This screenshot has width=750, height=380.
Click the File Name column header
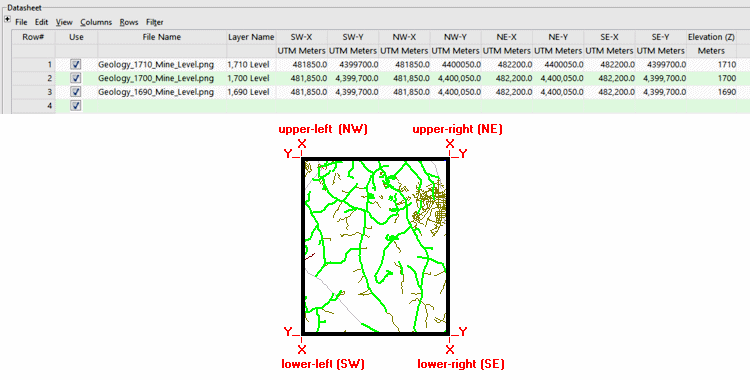pyautogui.click(x=162, y=37)
